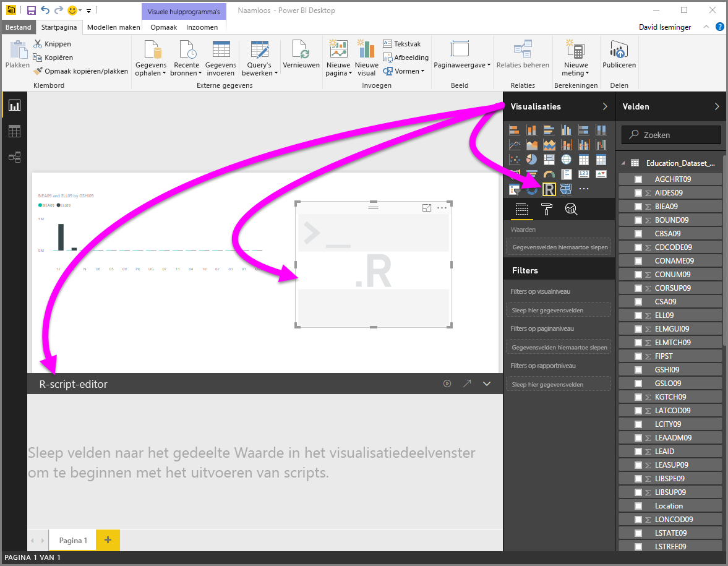Choose the map visual icon

coord(565,159)
